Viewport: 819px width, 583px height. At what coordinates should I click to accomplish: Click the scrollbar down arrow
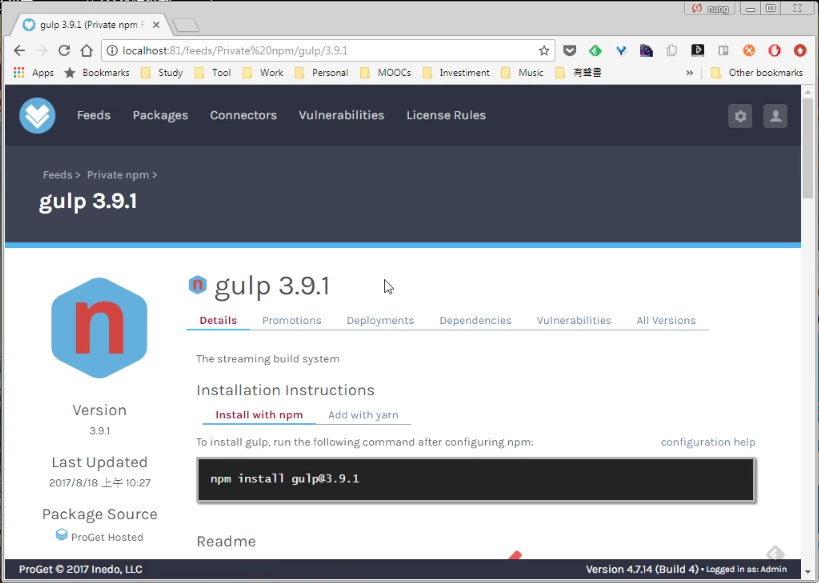pos(808,572)
